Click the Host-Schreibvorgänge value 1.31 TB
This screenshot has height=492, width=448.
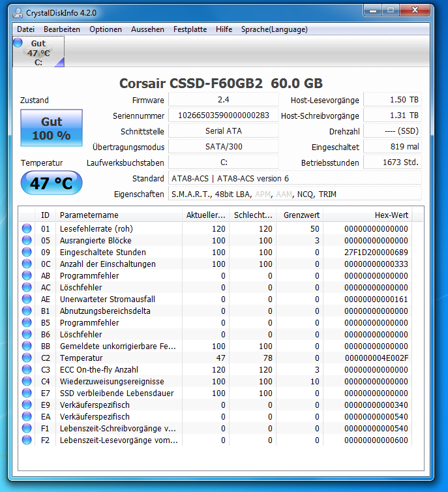tap(393, 115)
